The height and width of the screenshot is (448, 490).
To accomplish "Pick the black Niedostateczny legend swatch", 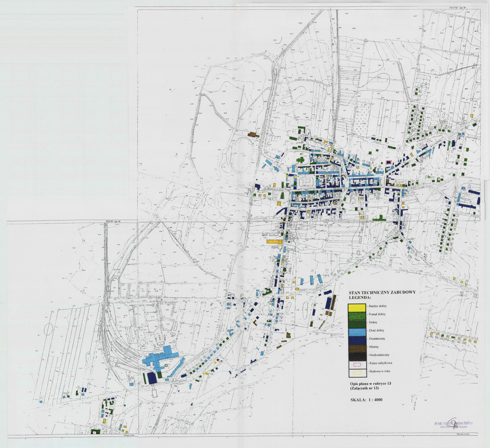I will point(357,356).
